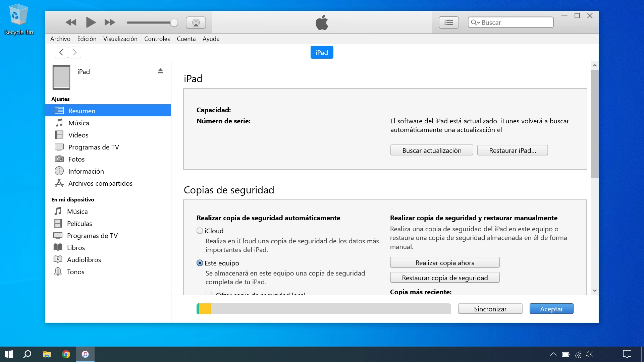The height and width of the screenshot is (362, 644).
Task: Open the Vídeos section in the sidebar
Action: [x=78, y=135]
